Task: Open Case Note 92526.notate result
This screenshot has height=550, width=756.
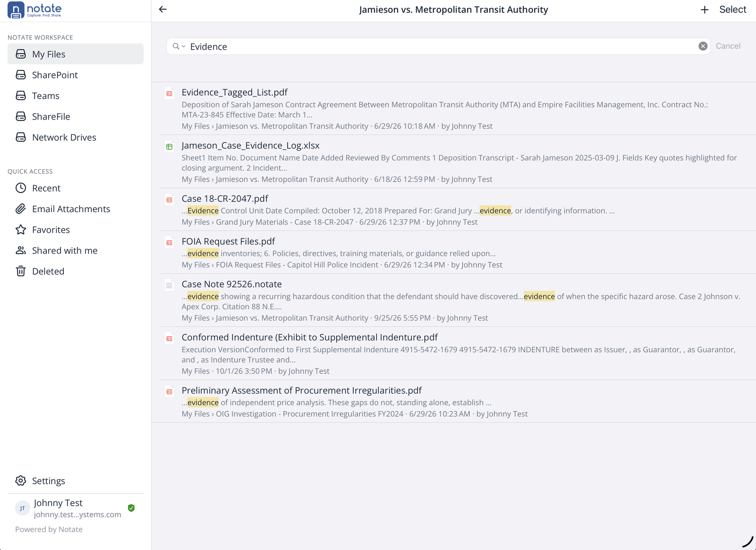Action: (x=454, y=301)
